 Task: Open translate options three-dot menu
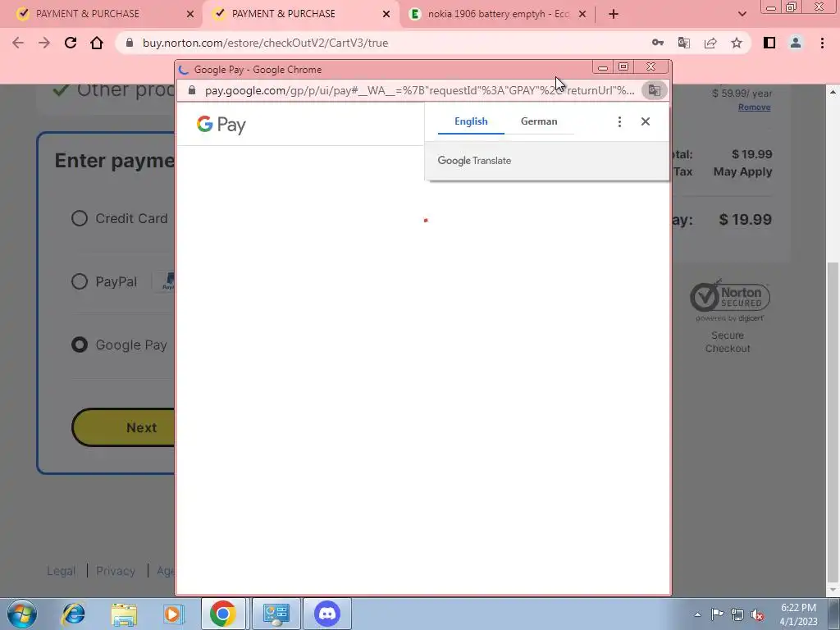(x=619, y=121)
